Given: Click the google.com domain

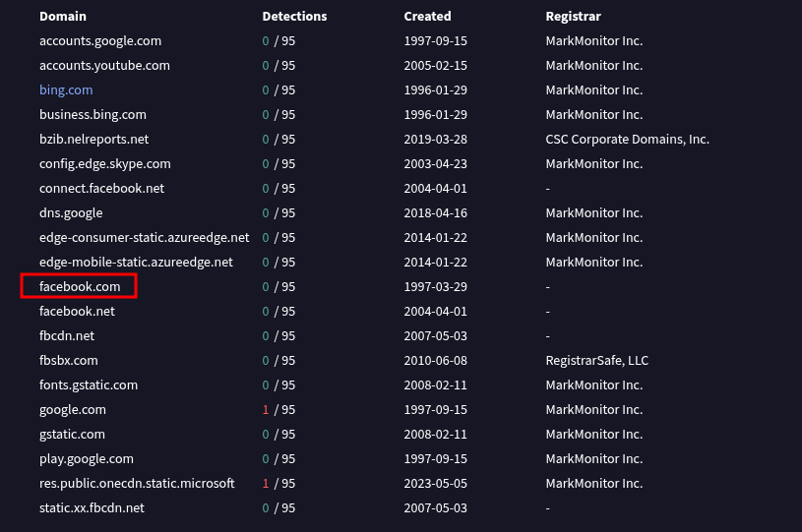Looking at the screenshot, I should (x=73, y=409).
